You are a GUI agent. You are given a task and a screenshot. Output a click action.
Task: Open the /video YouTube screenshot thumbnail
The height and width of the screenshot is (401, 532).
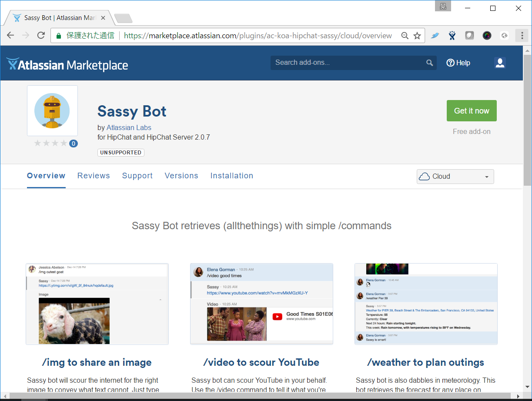262,304
